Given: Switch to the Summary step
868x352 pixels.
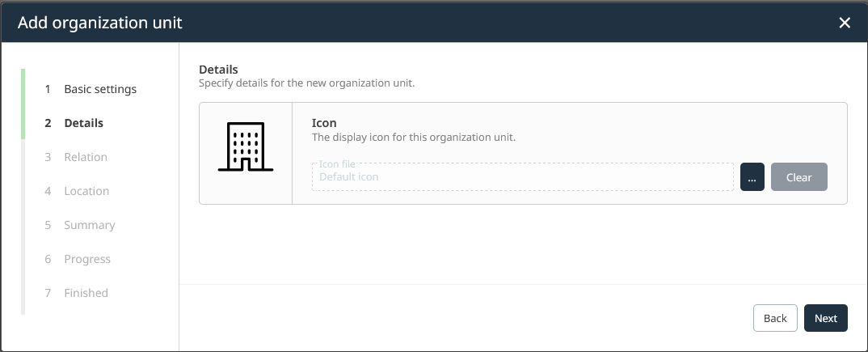Looking at the screenshot, I should tap(90, 225).
